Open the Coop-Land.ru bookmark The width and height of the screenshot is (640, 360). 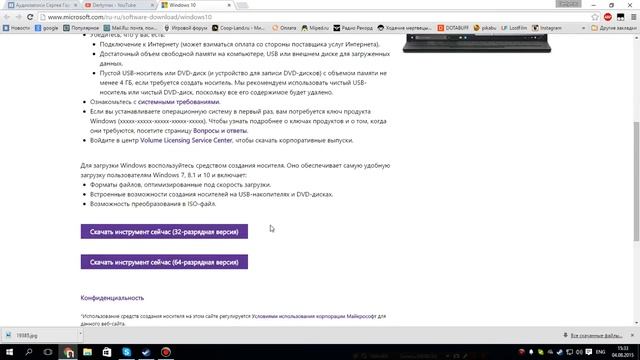tap(238, 28)
